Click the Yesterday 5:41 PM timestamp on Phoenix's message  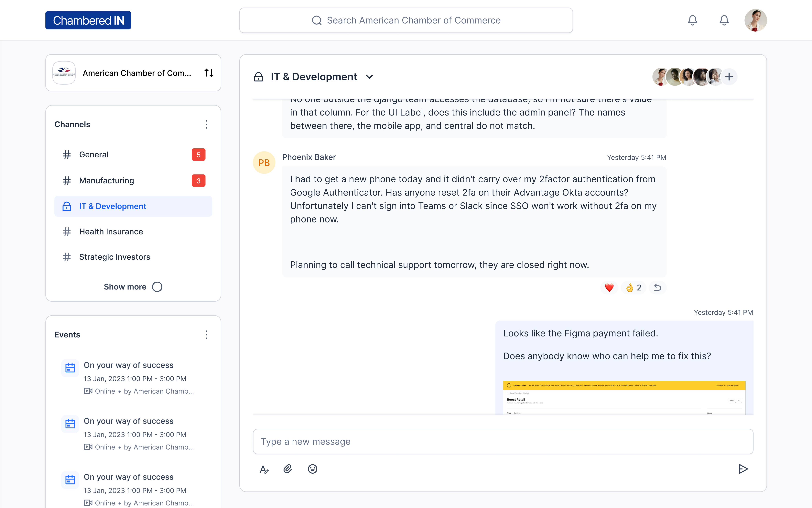tap(636, 157)
